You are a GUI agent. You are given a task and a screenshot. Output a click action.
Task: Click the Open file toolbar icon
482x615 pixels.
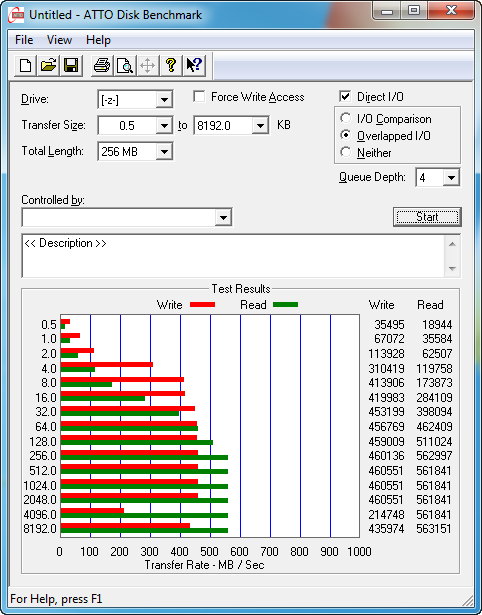(49, 65)
